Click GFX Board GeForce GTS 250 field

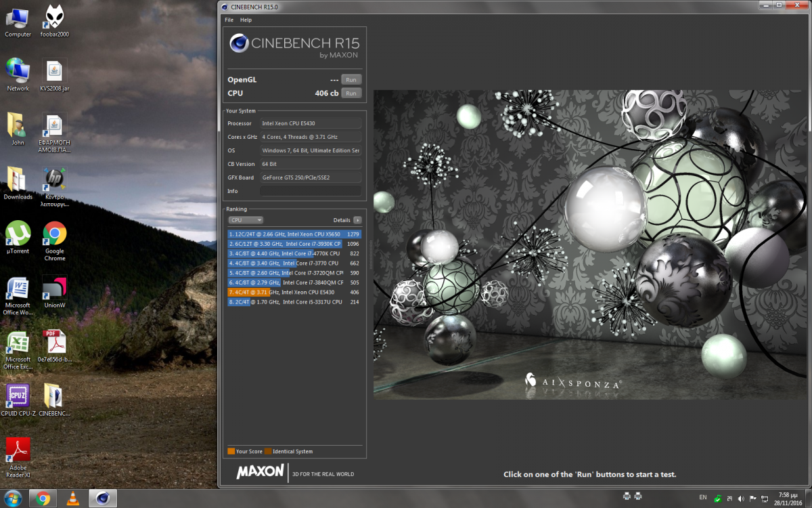click(311, 177)
